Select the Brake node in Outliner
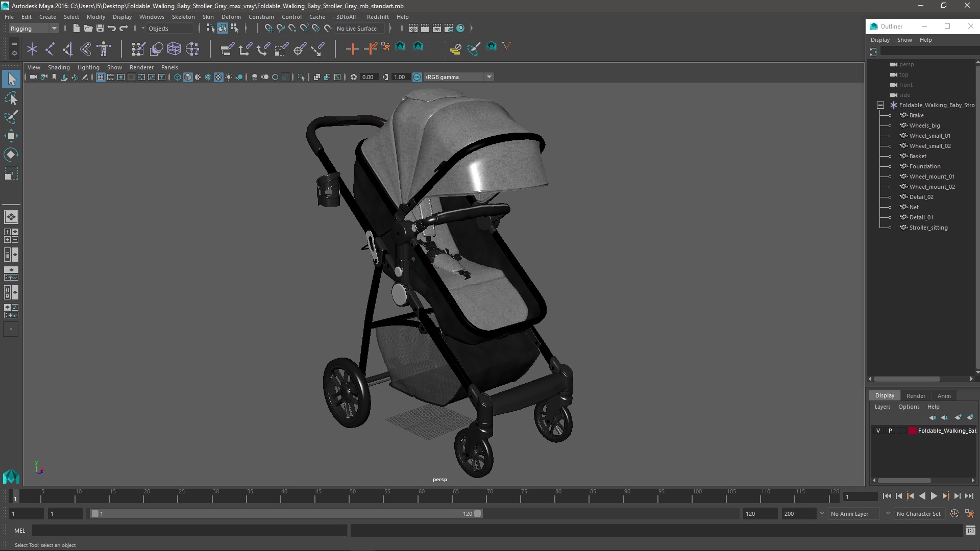The image size is (980, 551). point(916,115)
